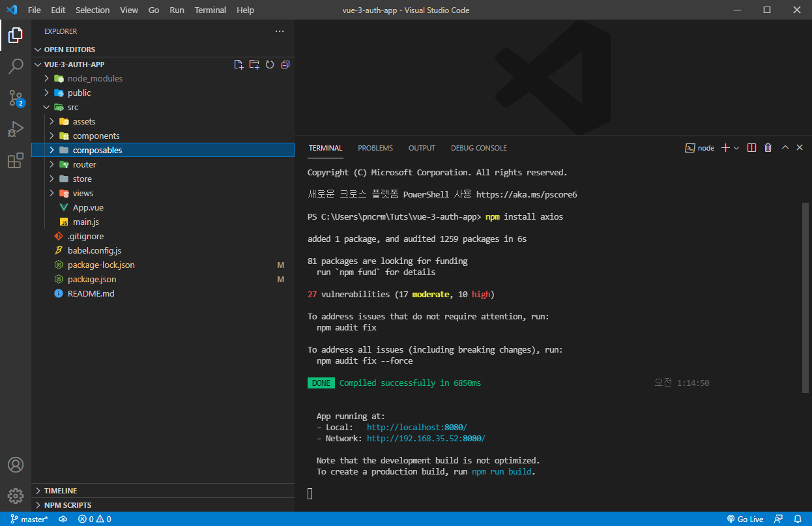Click the feedback icon in status bar

[x=778, y=519]
